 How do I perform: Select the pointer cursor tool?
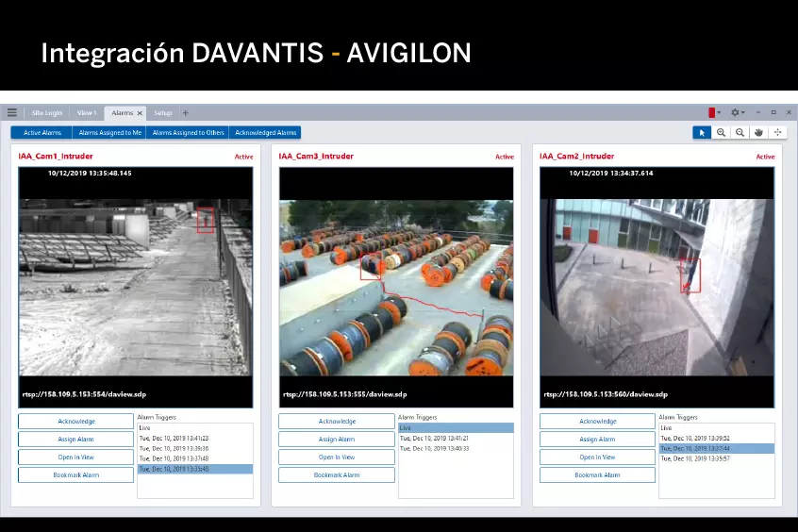click(x=702, y=132)
